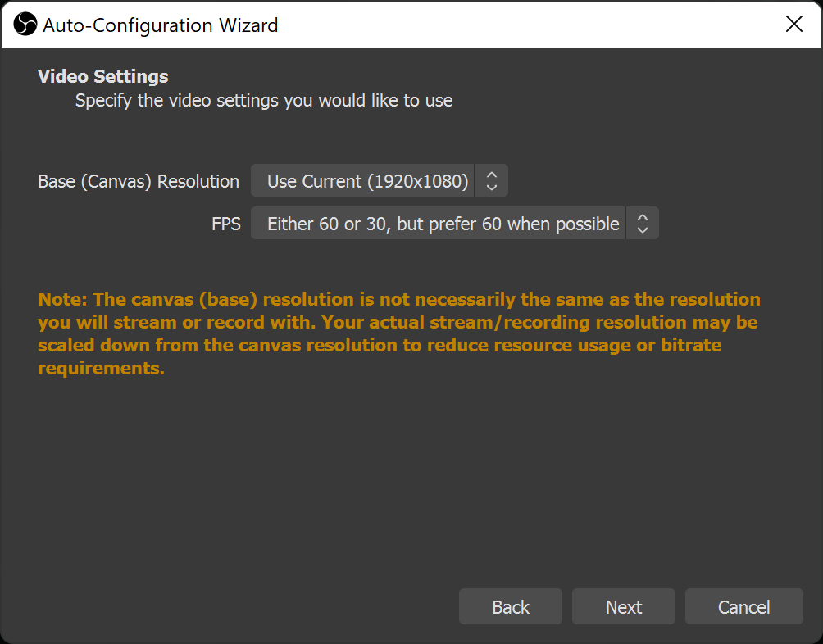
Task: Click the bold "Note:" word in the warning
Action: [x=62, y=299]
